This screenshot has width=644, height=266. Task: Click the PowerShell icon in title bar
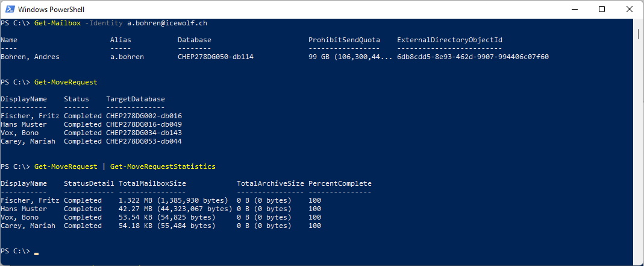click(10, 9)
